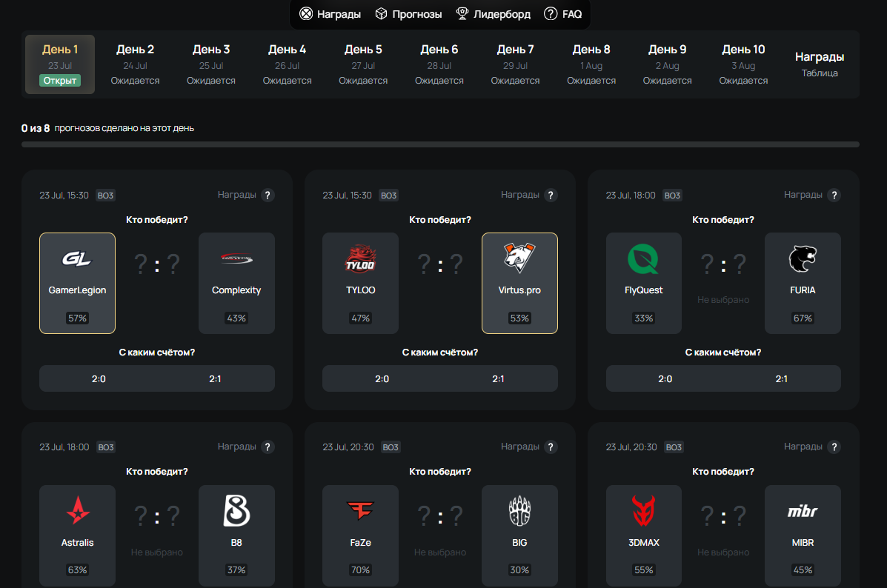Open Награды link on TYLOO card
The height and width of the screenshot is (588, 887).
[520, 195]
